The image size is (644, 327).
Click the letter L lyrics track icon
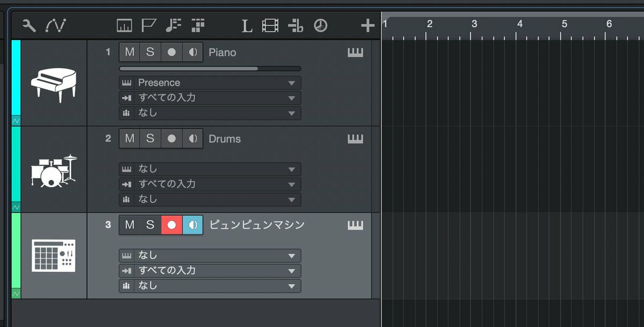tap(246, 25)
